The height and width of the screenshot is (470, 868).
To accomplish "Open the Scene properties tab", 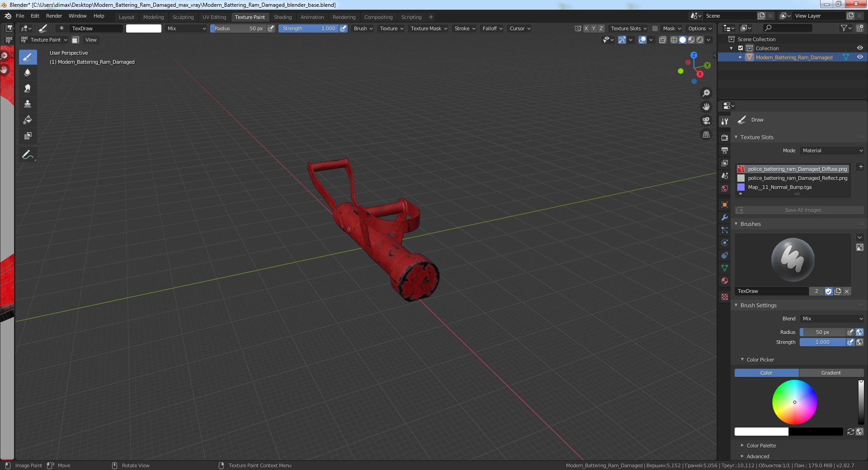I will click(x=725, y=175).
